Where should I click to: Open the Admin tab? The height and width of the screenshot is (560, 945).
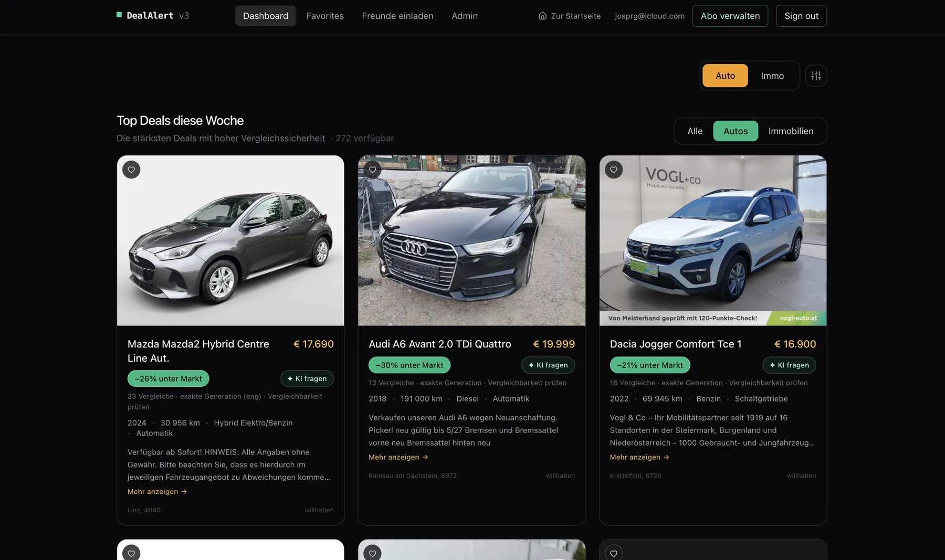465,16
